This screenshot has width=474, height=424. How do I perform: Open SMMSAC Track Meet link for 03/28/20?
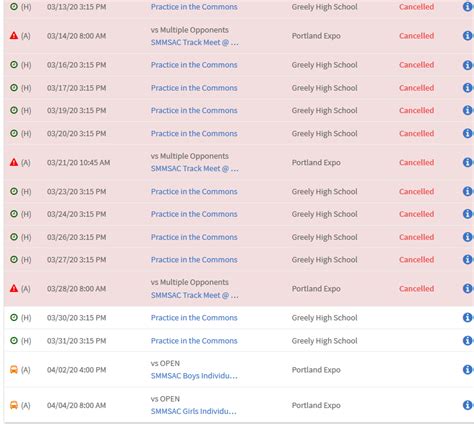point(195,295)
